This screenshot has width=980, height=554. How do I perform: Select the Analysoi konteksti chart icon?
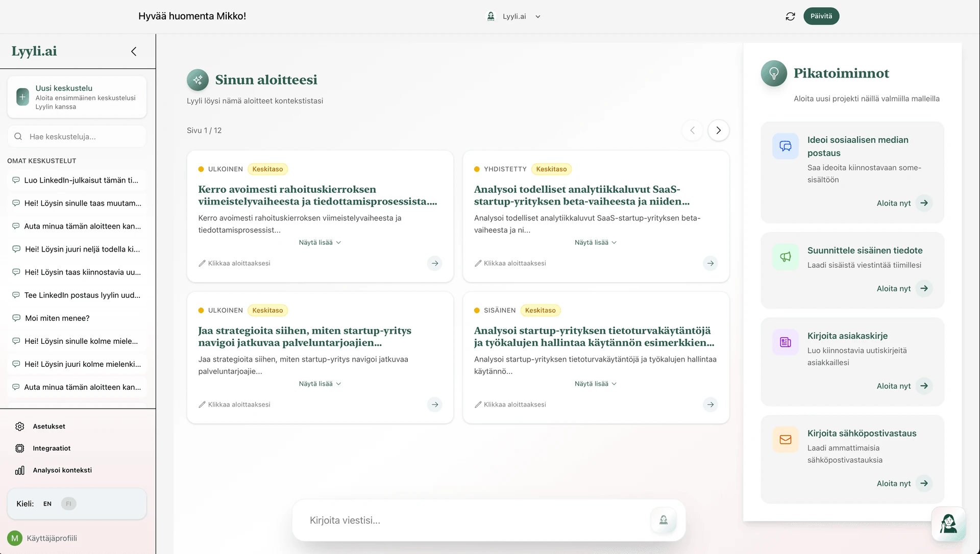(19, 470)
